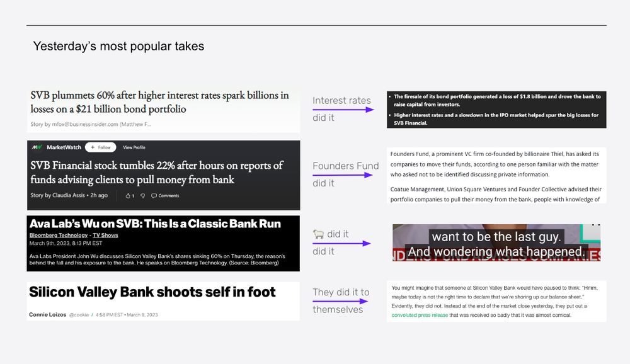Open the TV Shows link
Screen dimensions: 630x364
click(x=105, y=236)
